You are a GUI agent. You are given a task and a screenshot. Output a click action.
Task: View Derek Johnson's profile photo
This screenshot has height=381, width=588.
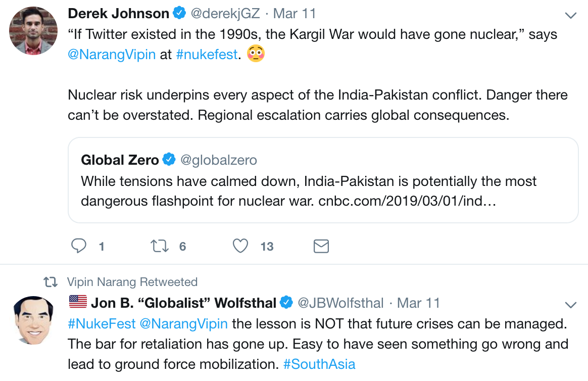pos(33,31)
